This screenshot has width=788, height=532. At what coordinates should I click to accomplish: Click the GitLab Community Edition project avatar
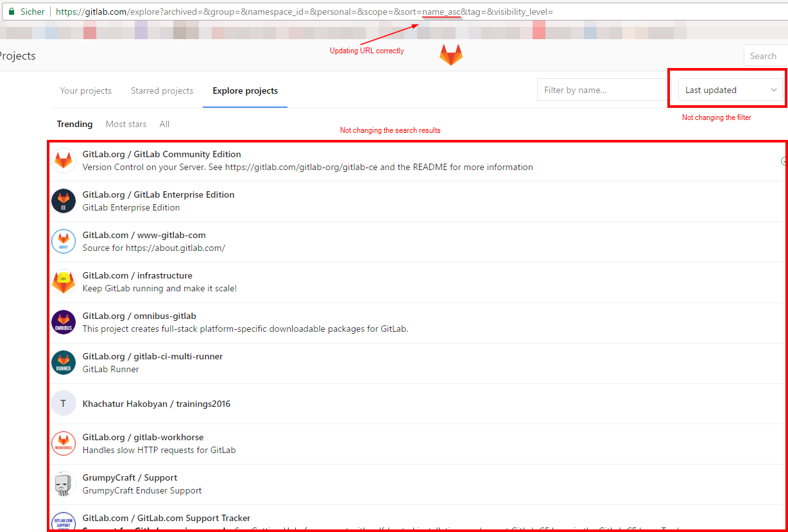click(64, 160)
